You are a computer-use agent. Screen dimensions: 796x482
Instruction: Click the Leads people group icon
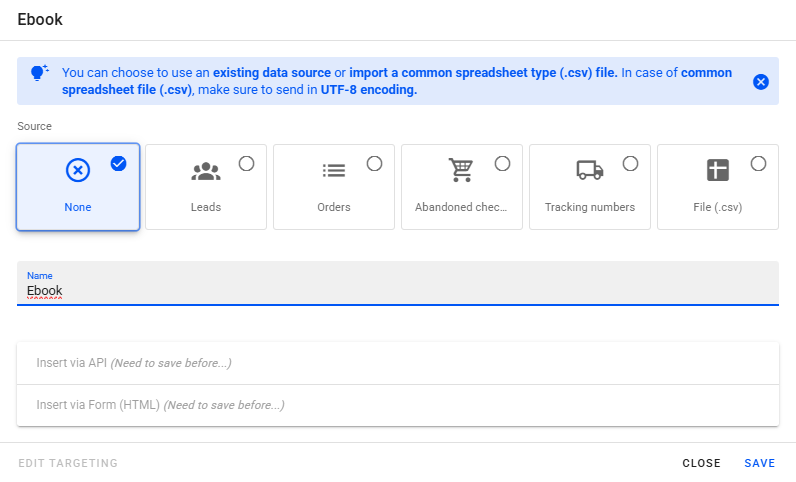pos(206,171)
